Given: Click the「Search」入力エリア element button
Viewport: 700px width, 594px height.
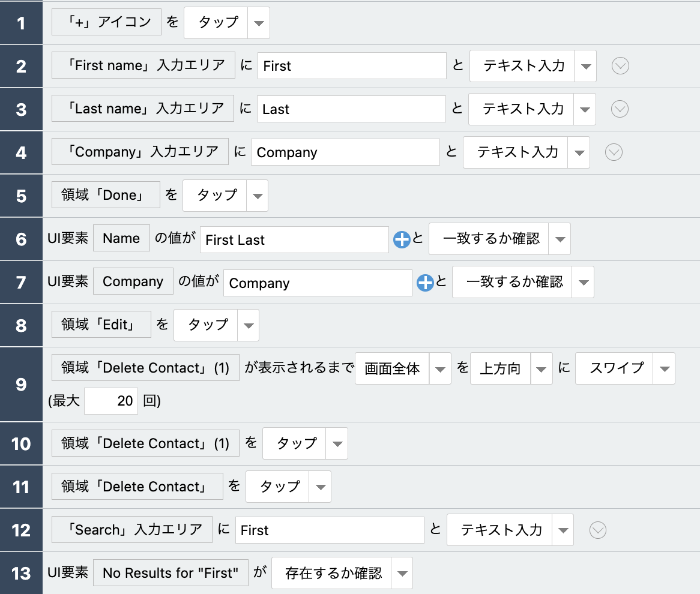Looking at the screenshot, I should pos(132,529).
